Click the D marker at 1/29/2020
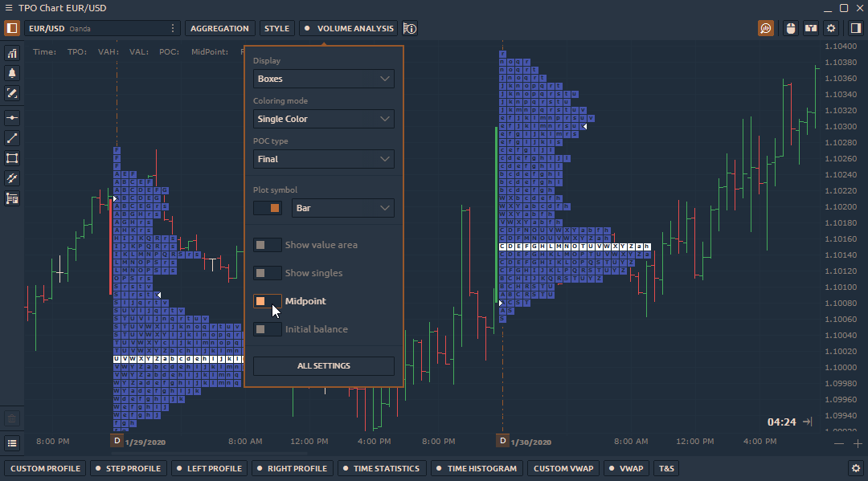Viewport: 868px width, 481px height. pyautogui.click(x=117, y=441)
